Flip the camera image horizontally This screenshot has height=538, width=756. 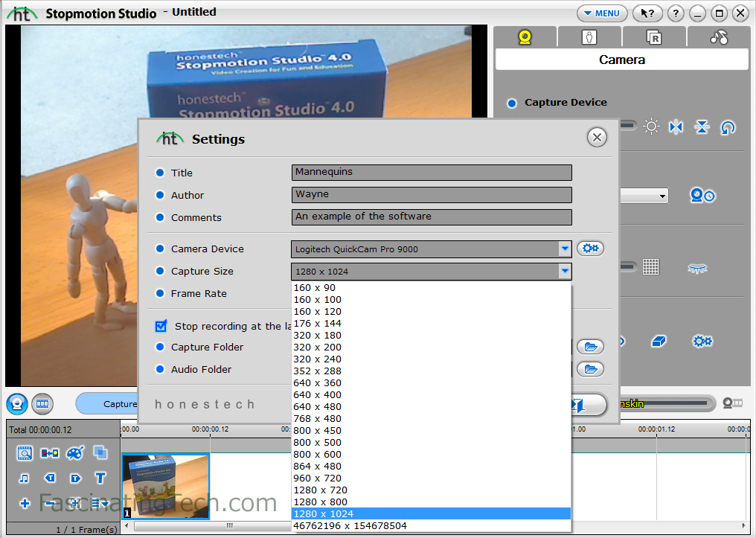click(x=676, y=127)
